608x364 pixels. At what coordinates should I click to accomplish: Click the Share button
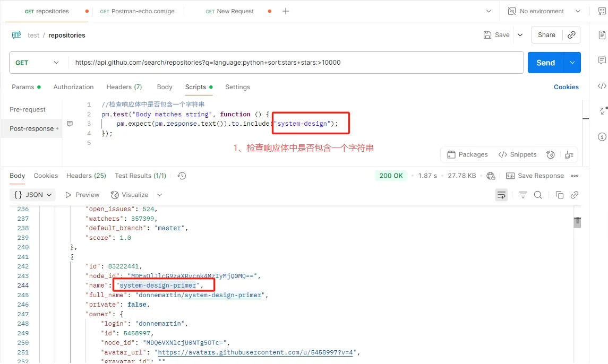point(546,35)
